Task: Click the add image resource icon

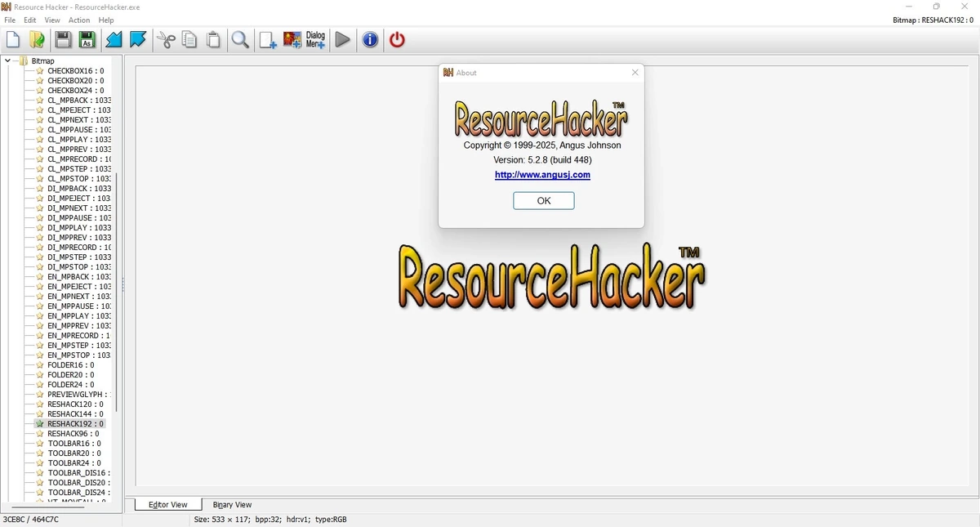Action: coord(292,39)
